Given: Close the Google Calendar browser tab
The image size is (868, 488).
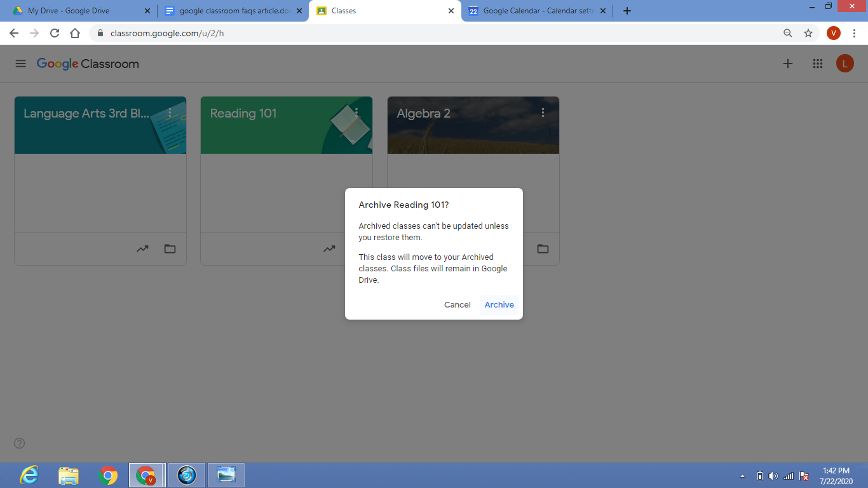Looking at the screenshot, I should tap(604, 11).
